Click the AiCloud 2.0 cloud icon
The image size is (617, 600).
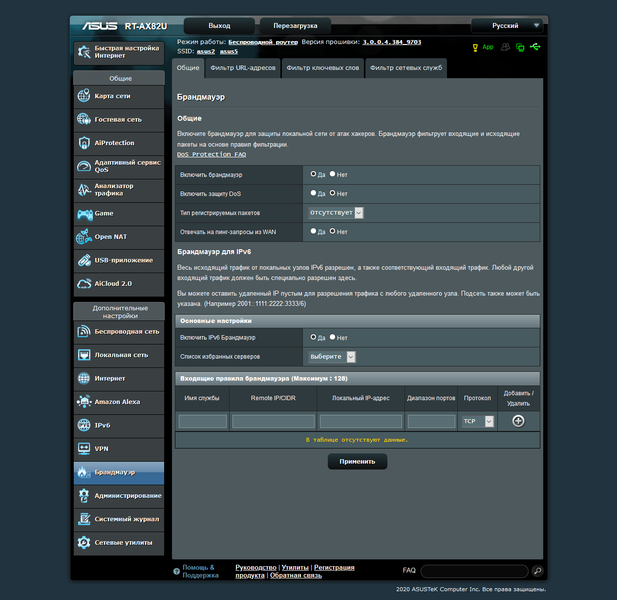coord(84,284)
